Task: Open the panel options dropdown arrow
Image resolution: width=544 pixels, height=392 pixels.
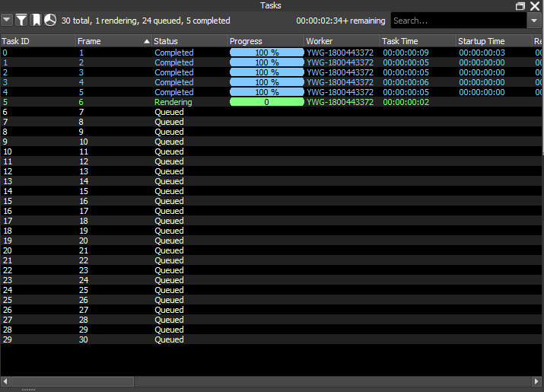Action: click(x=7, y=21)
